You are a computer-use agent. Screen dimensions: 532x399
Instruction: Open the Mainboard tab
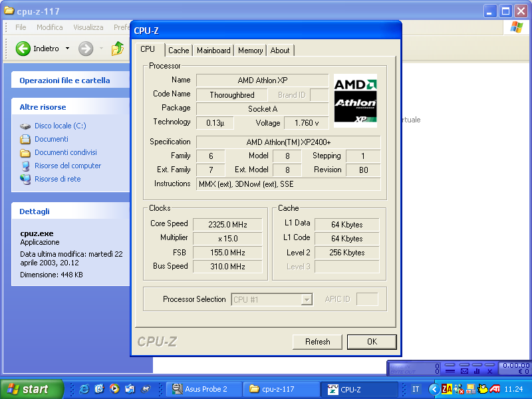pos(213,51)
